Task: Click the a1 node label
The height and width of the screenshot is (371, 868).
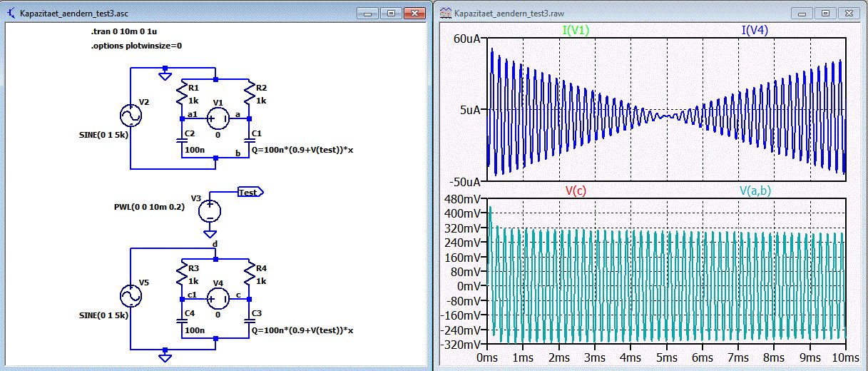Action: 192,113
